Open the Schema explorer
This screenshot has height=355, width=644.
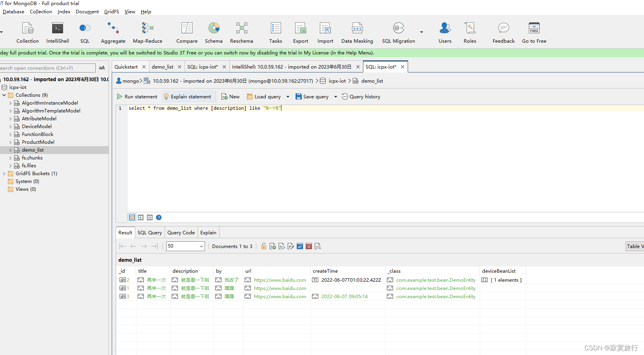(214, 33)
